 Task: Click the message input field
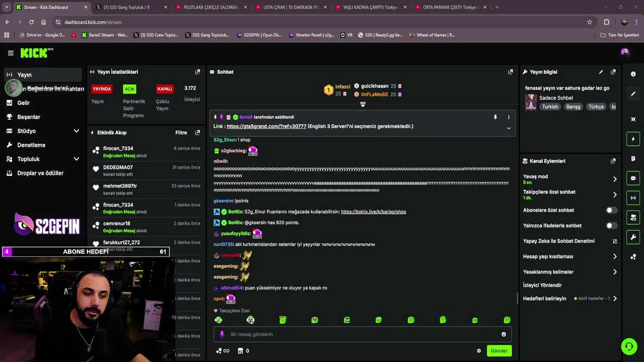pos(363,334)
